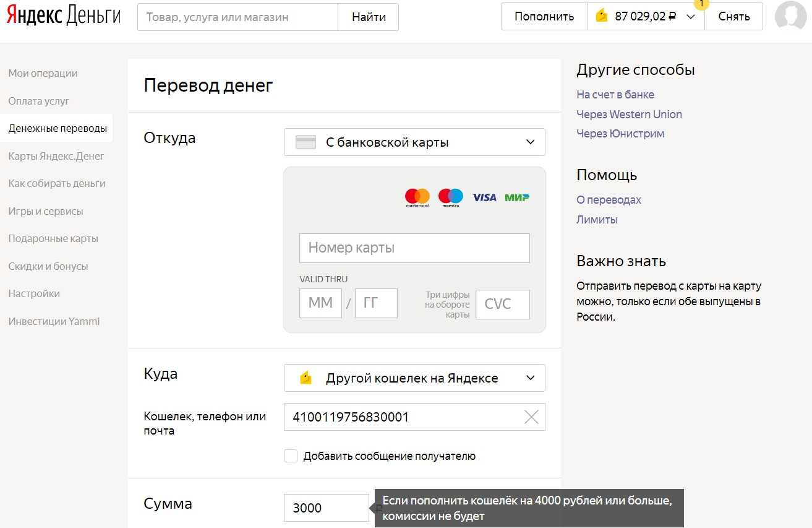
Task: Click the Найти search button
Action: point(369,17)
